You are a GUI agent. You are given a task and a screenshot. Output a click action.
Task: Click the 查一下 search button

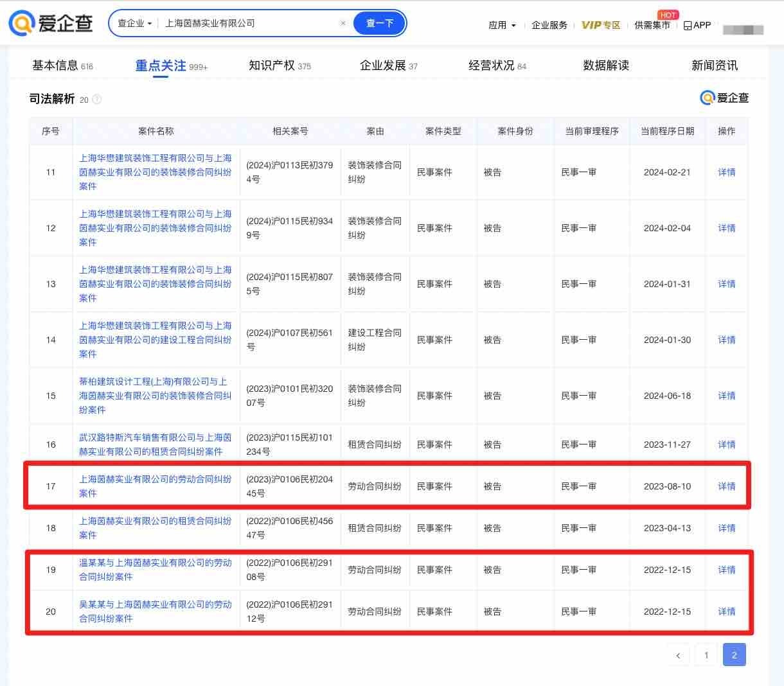point(380,23)
